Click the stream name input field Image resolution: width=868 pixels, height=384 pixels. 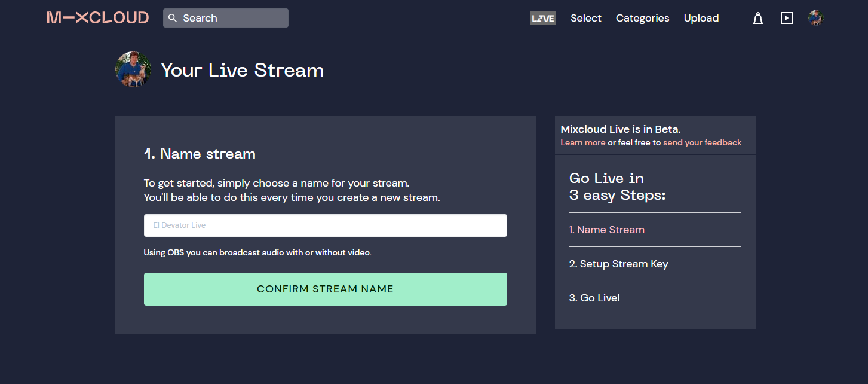coord(326,225)
